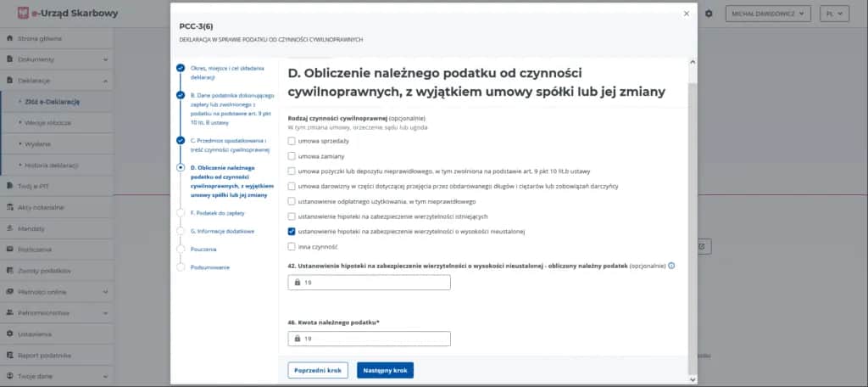This screenshot has width=868, height=387.
Task: Check the 'umowa sprzedaży' checkbox
Action: [292, 141]
